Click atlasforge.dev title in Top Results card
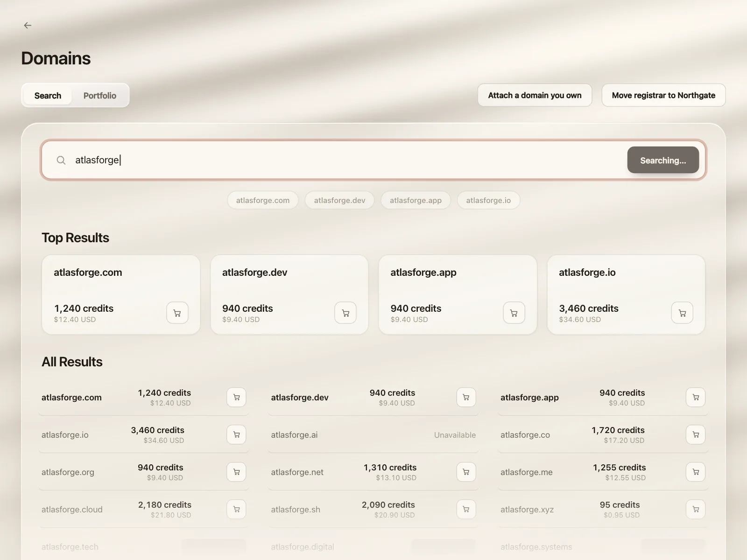The width and height of the screenshot is (747, 560). (254, 273)
